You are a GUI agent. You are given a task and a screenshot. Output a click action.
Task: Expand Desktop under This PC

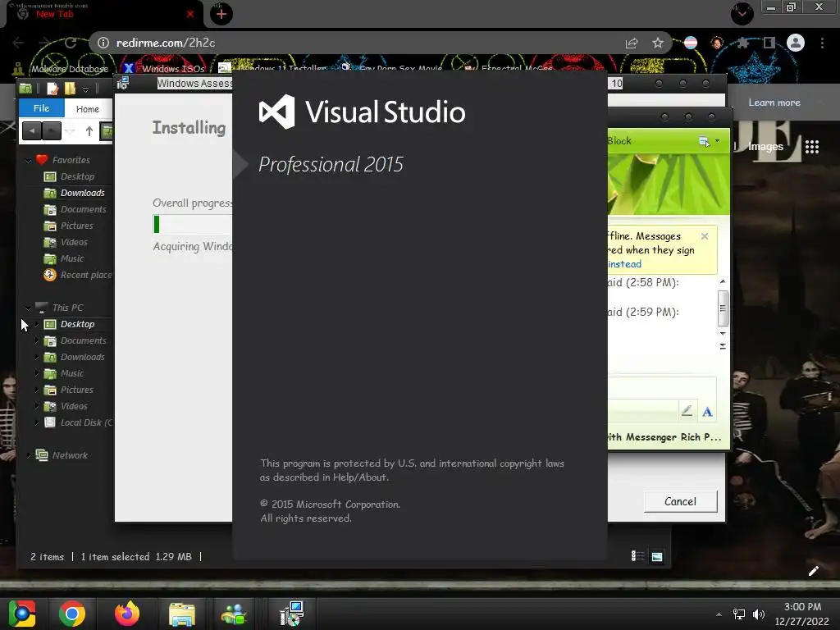(x=36, y=324)
